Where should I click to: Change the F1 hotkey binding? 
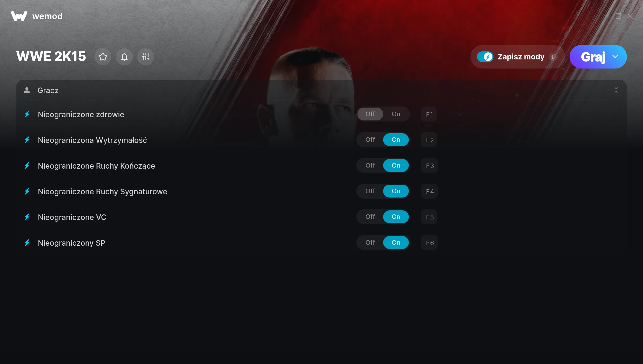429,114
